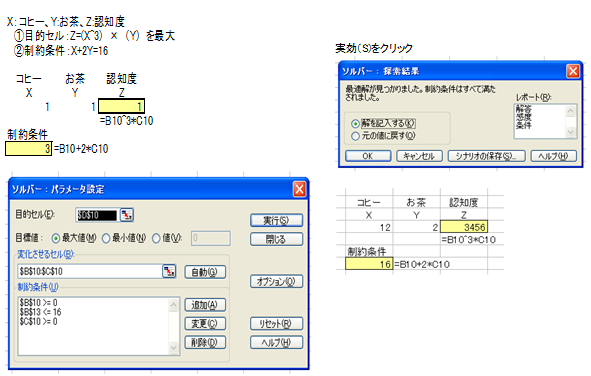The height and width of the screenshot is (376, 591).
Task: Click 削除 to delete a constraint
Action: (x=205, y=342)
